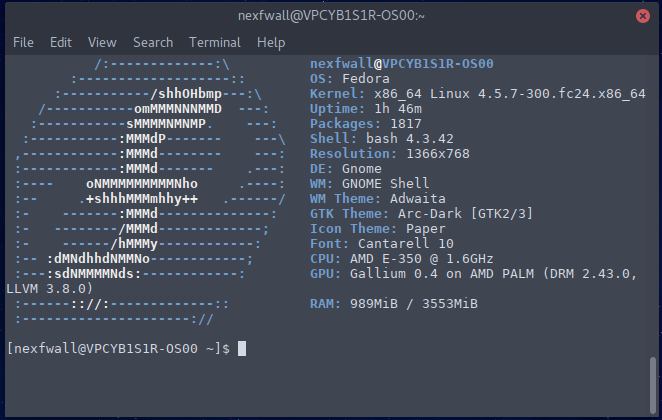Viewport: 662px width, 420px height.
Task: Click the vertical scrollbar thumb
Action: tap(655, 380)
